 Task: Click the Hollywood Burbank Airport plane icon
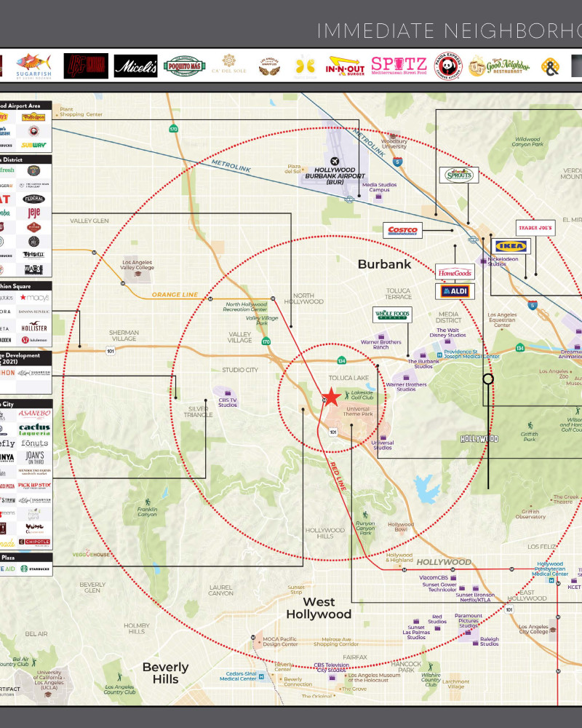pyautogui.click(x=335, y=162)
